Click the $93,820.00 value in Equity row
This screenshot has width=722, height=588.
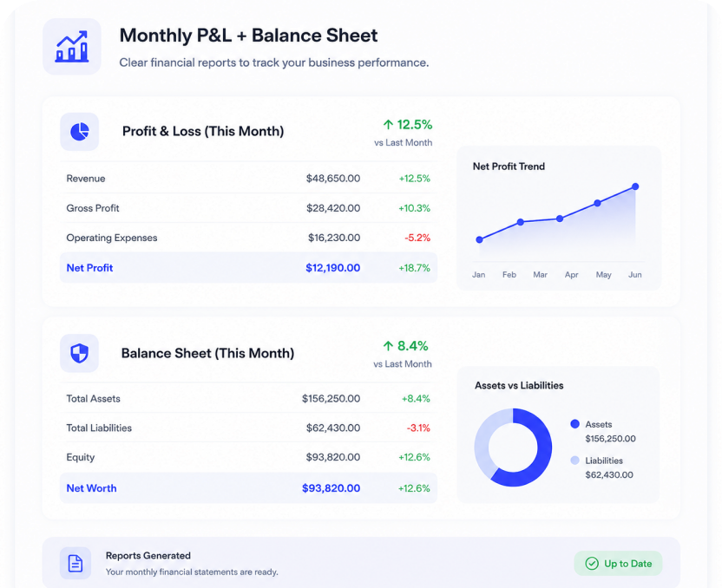point(333,457)
